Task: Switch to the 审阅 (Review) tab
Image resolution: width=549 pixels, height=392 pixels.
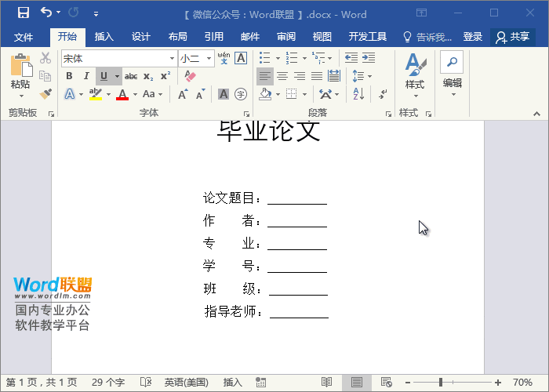Action: (286, 37)
